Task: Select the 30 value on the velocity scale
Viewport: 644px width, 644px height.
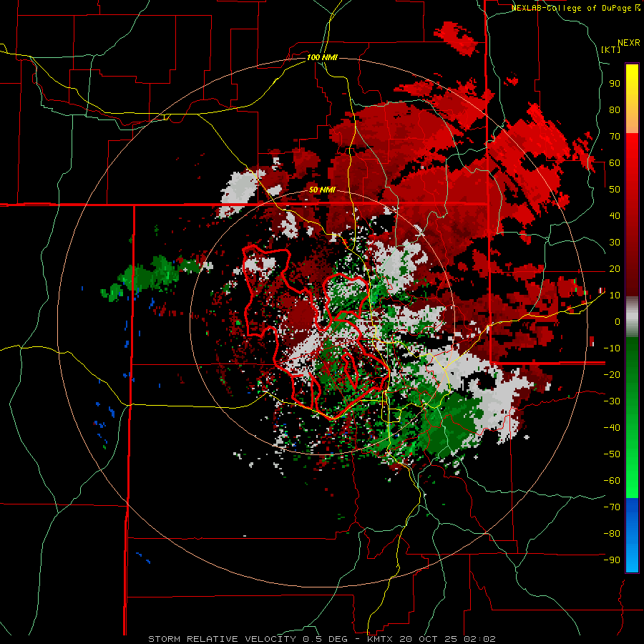Action: pos(615,243)
